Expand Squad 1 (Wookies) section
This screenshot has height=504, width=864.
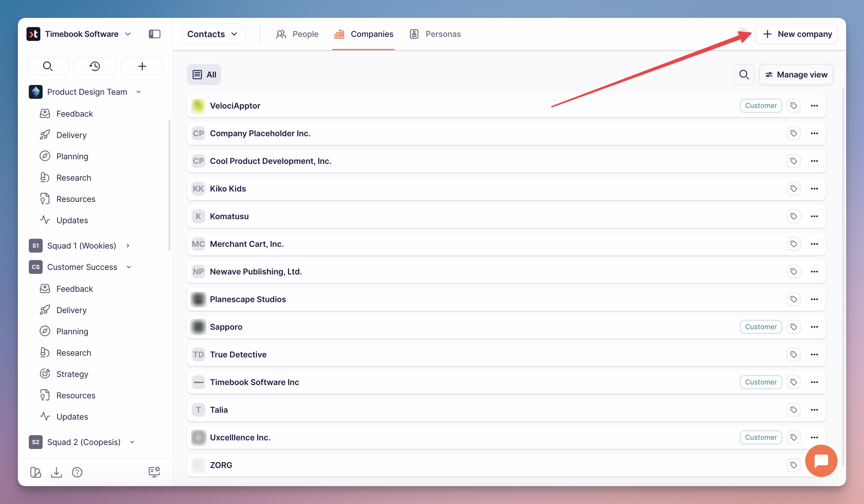tap(128, 245)
